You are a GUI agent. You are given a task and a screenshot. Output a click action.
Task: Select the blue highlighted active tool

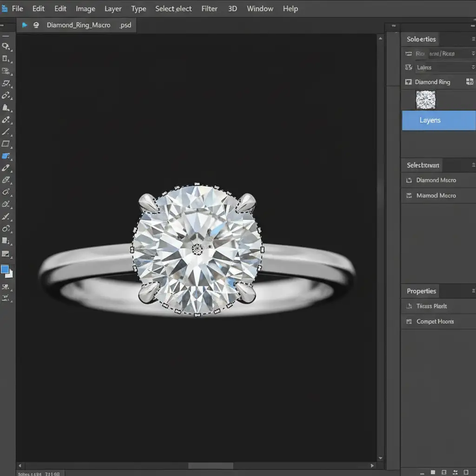tap(6, 156)
